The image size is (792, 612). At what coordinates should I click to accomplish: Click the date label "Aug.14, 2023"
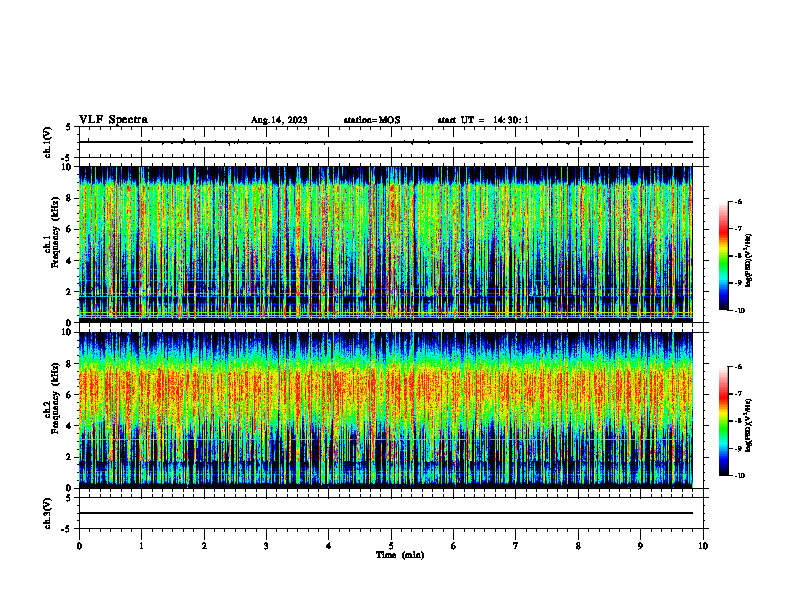coord(279,120)
